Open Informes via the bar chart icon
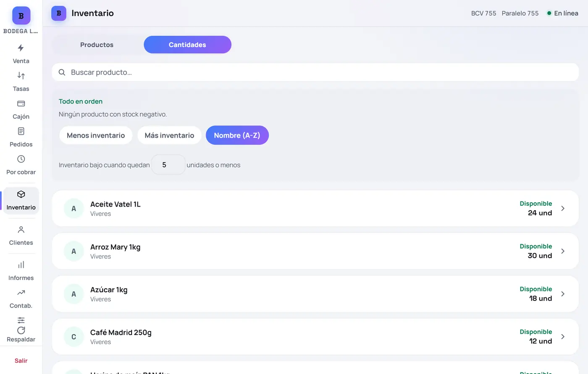588x374 pixels. (x=21, y=265)
